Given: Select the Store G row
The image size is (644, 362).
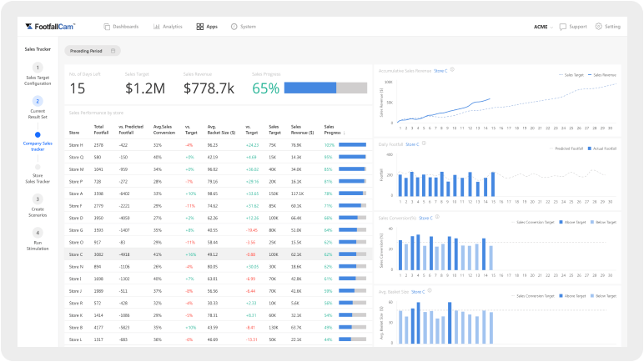Looking at the screenshot, I should pyautogui.click(x=218, y=230).
